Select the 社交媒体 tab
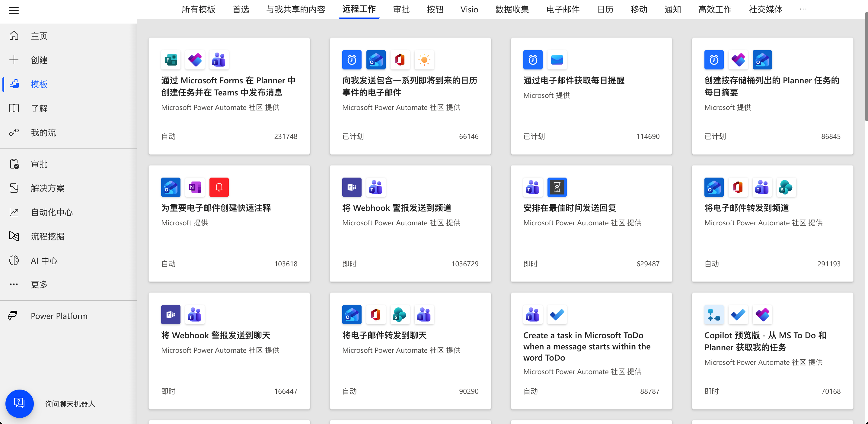The image size is (868, 424). pyautogui.click(x=765, y=9)
